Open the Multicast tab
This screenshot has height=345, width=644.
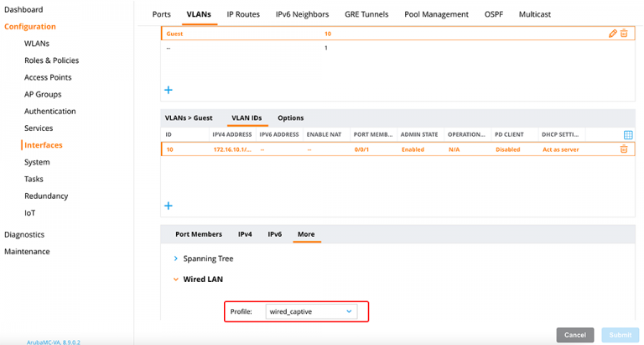[x=535, y=14]
